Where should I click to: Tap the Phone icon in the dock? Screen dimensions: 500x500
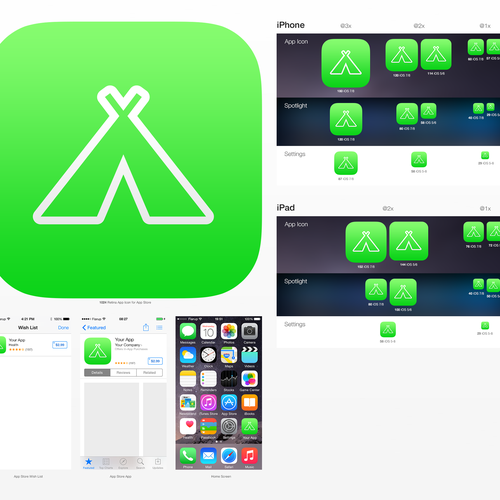point(188,456)
